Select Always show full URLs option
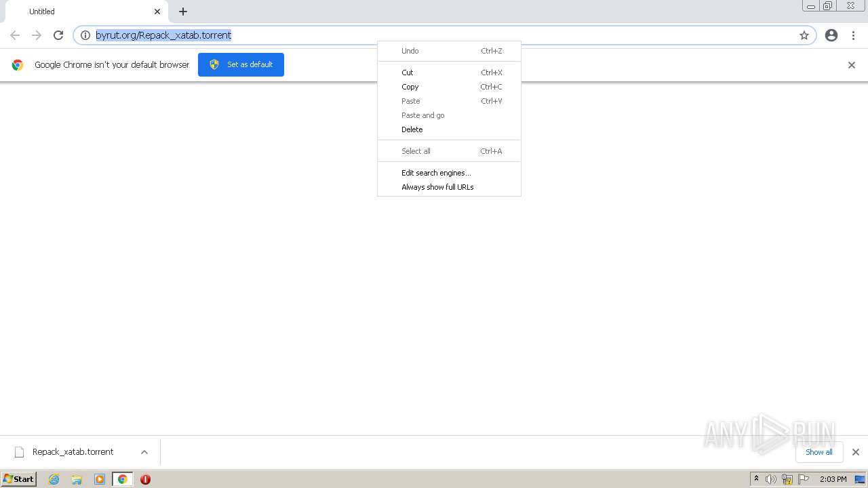This screenshot has height=488, width=868. pyautogui.click(x=449, y=187)
